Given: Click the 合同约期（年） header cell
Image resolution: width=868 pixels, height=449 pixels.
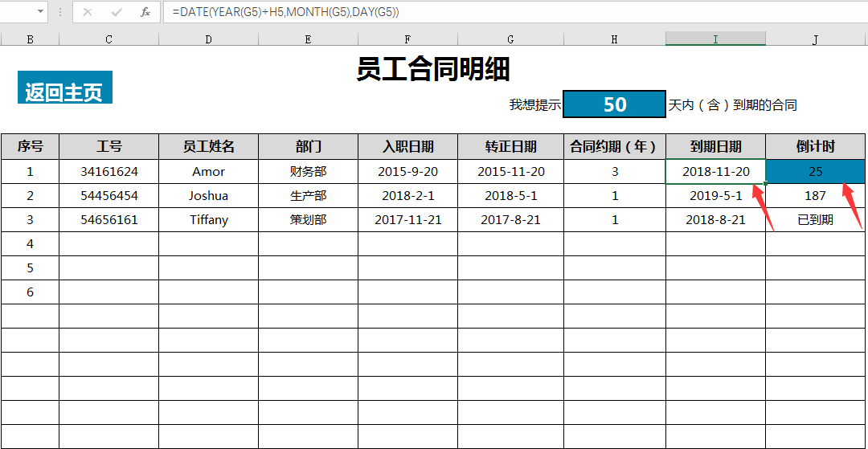Looking at the screenshot, I should coord(615,146).
